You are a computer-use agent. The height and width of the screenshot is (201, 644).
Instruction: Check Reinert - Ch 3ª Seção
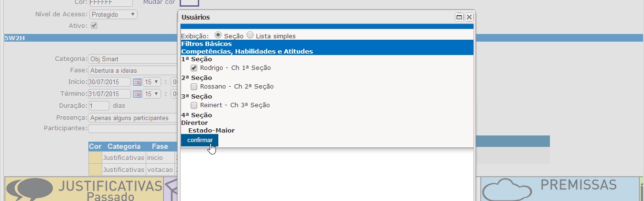click(x=194, y=105)
